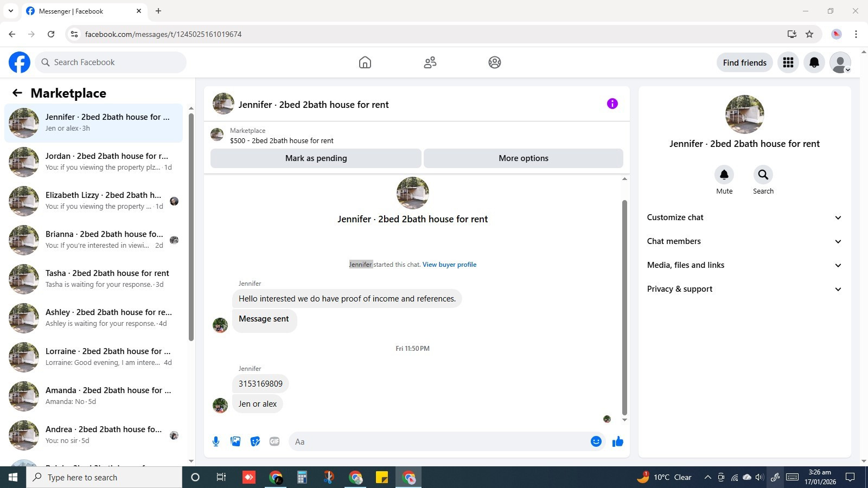Open the View buyer profile link
This screenshot has width=868, height=488.
click(x=449, y=265)
